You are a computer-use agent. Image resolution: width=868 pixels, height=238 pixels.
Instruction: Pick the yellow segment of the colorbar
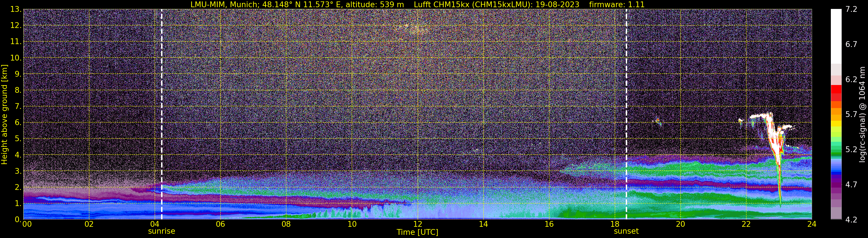point(836,124)
